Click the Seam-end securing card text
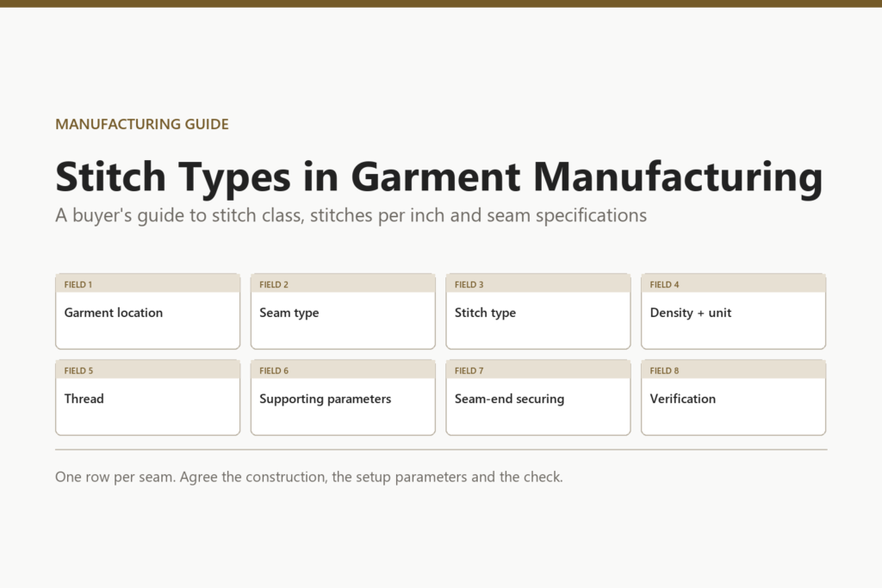Viewport: 882px width, 588px height. (509, 399)
